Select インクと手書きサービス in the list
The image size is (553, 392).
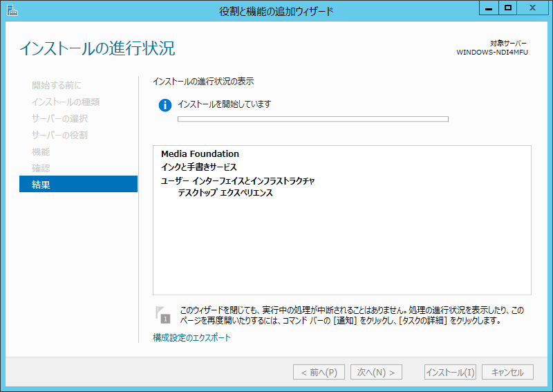tap(199, 167)
